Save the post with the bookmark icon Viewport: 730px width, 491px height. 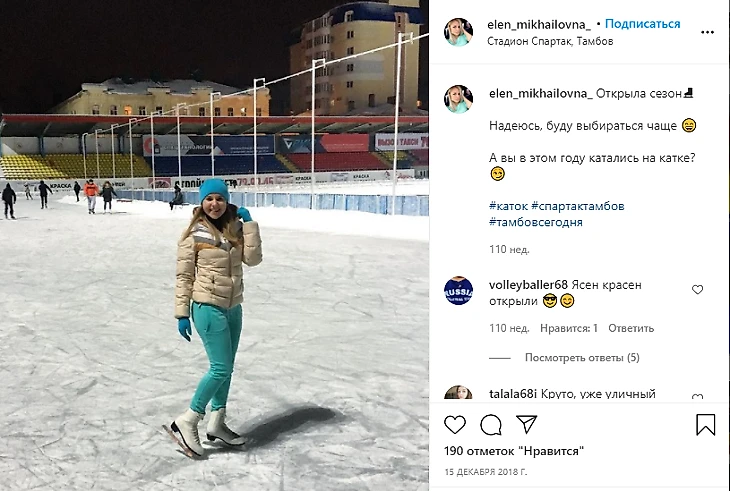[705, 424]
